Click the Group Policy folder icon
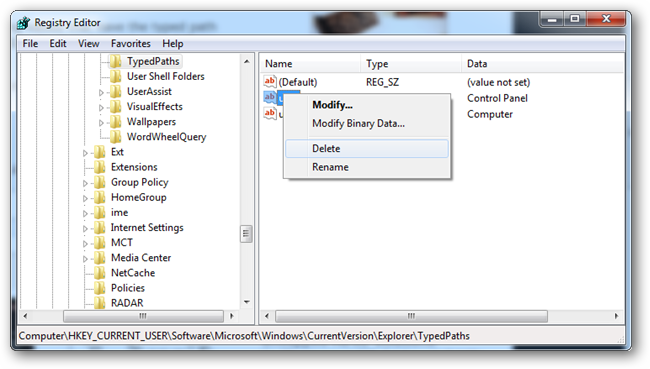Screen dimensions: 650x369 (99, 182)
